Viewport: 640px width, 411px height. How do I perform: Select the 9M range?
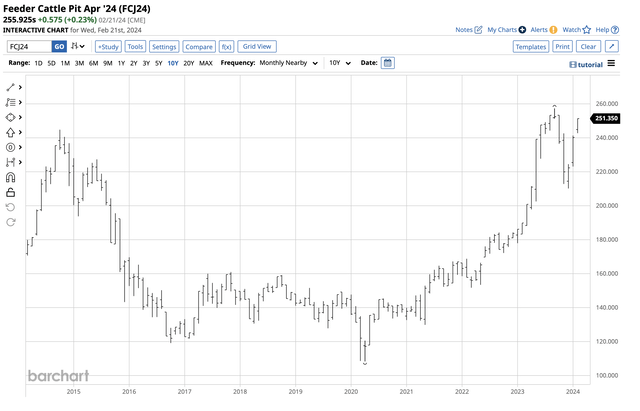[107, 63]
